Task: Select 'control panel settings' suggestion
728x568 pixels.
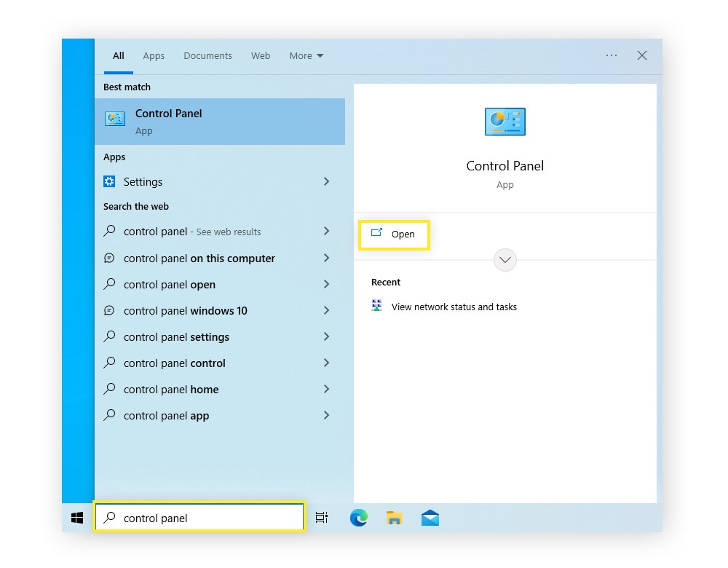Action: click(x=220, y=336)
